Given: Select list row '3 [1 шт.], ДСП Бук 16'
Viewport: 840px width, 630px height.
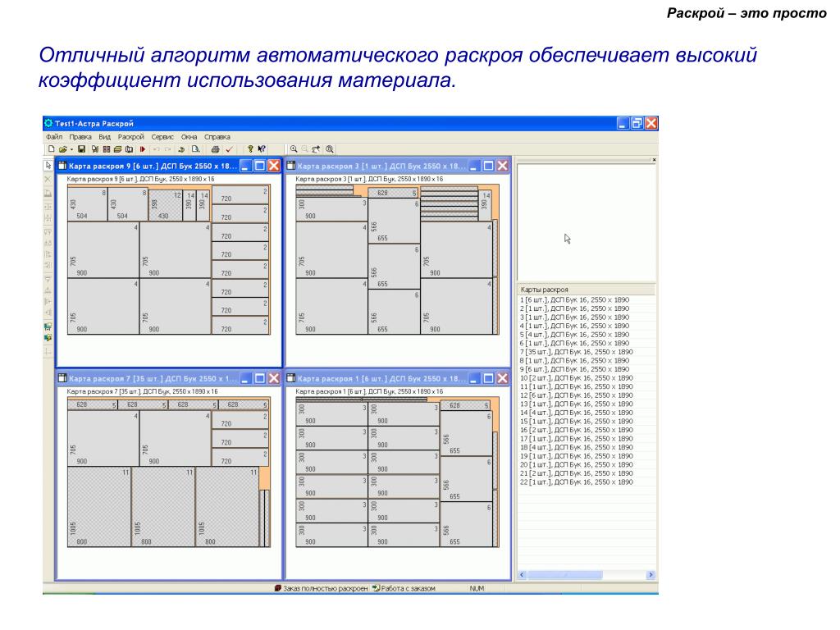Looking at the screenshot, I should [x=586, y=317].
